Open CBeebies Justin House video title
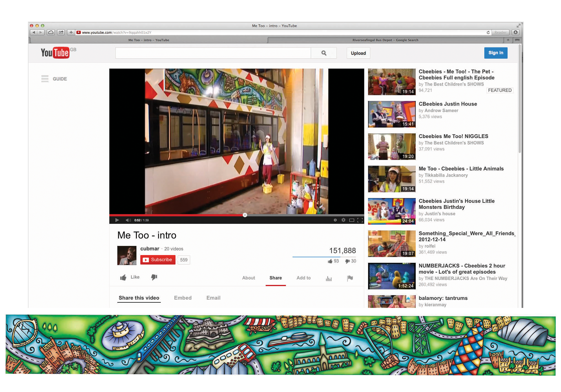561x392 pixels. [448, 104]
